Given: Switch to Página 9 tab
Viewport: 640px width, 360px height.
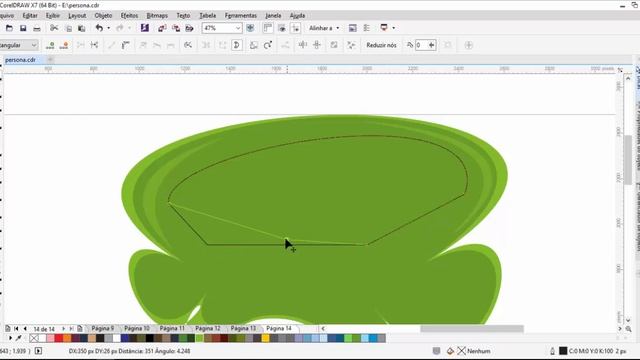Looking at the screenshot, I should 102,328.
